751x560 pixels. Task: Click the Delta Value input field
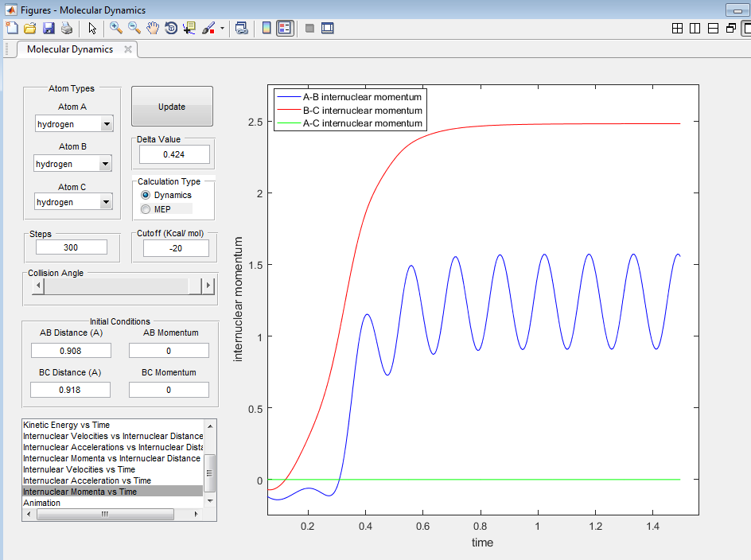[173, 154]
